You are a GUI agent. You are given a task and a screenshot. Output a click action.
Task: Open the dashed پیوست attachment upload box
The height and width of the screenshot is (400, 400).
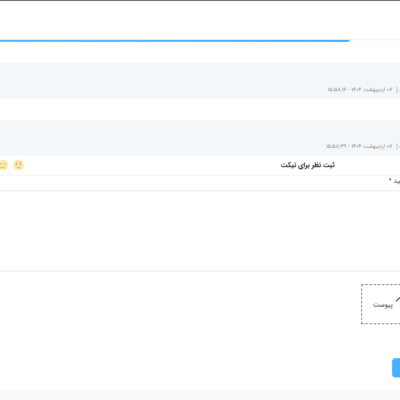(381, 304)
